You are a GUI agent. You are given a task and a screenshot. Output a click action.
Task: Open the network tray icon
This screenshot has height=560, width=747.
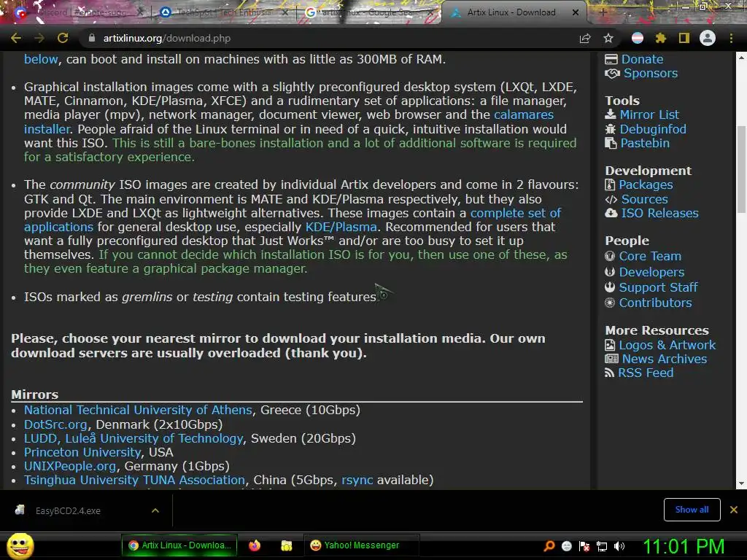602,546
